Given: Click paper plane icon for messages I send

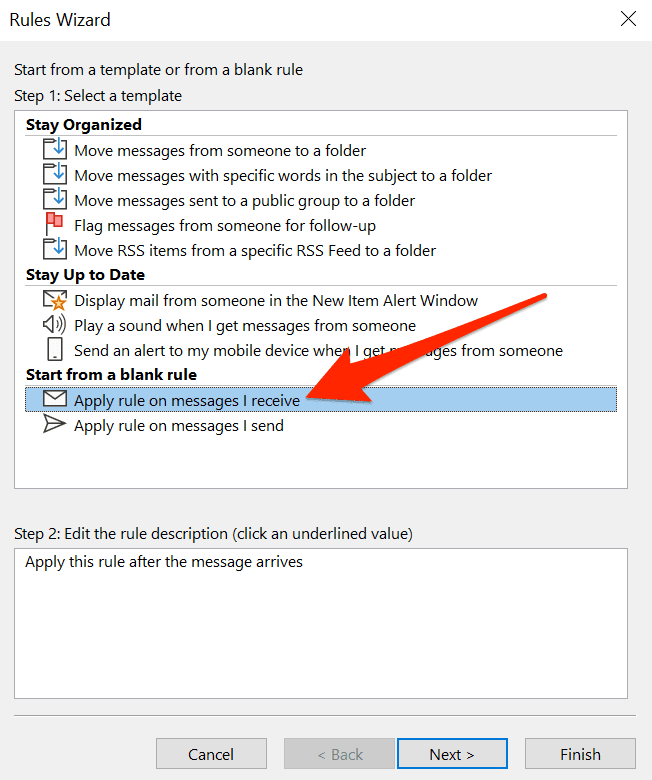Looking at the screenshot, I should pyautogui.click(x=55, y=425).
